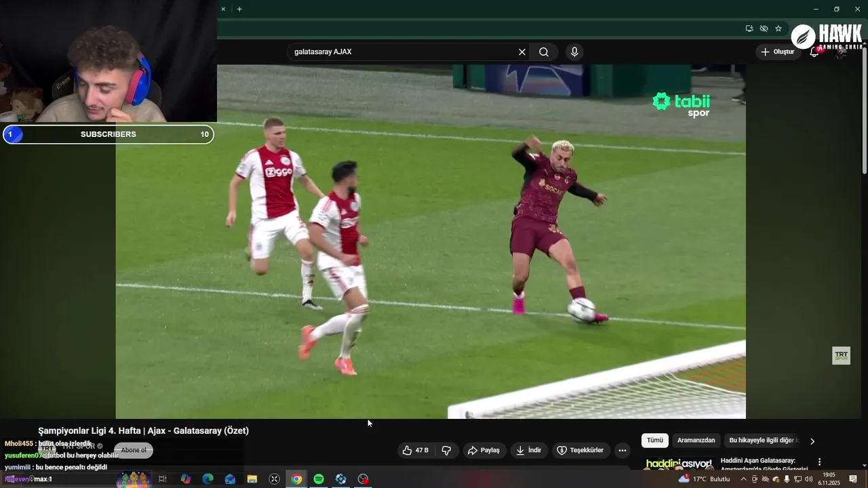The image size is (868, 488).
Task: Click the TRT Spor watermark on the video
Action: (841, 356)
